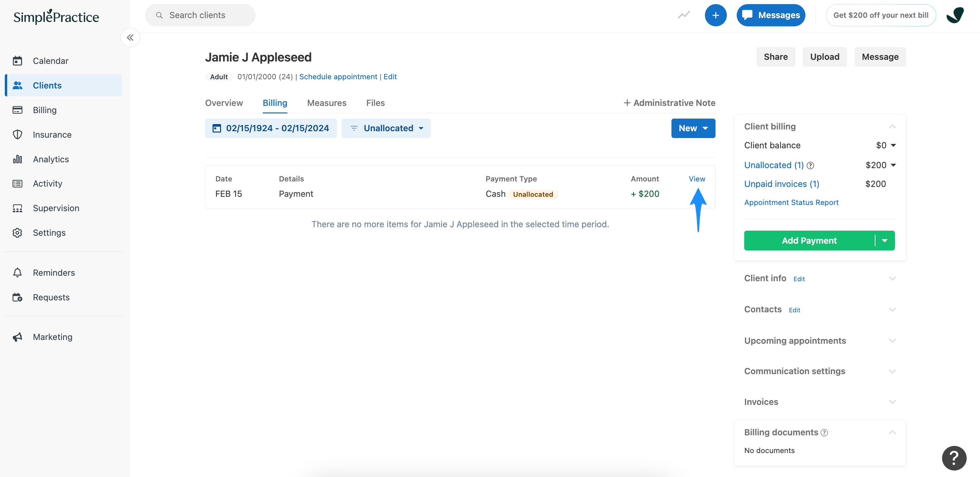Open the New button dropdown arrow
Image resolution: width=980 pixels, height=477 pixels.
[706, 128]
